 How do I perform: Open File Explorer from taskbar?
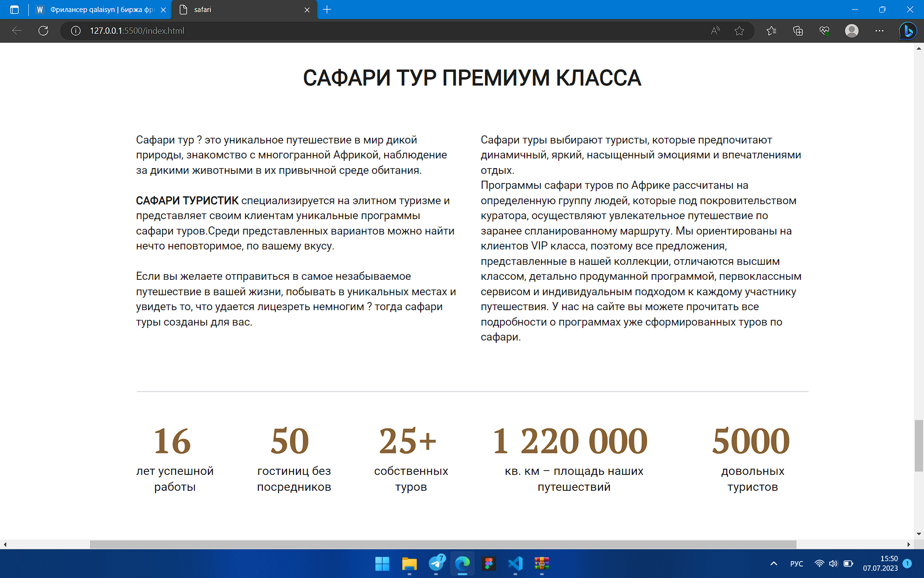tap(409, 564)
